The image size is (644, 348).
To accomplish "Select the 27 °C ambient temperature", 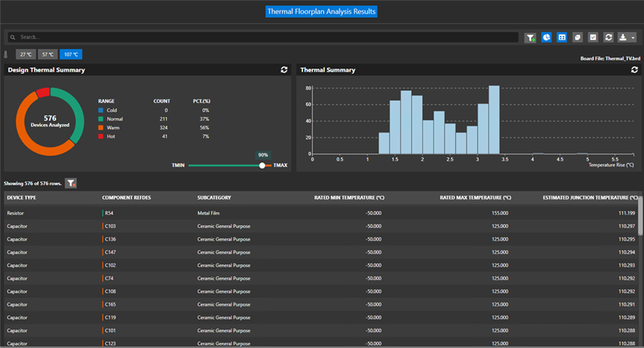I will pyautogui.click(x=27, y=54).
